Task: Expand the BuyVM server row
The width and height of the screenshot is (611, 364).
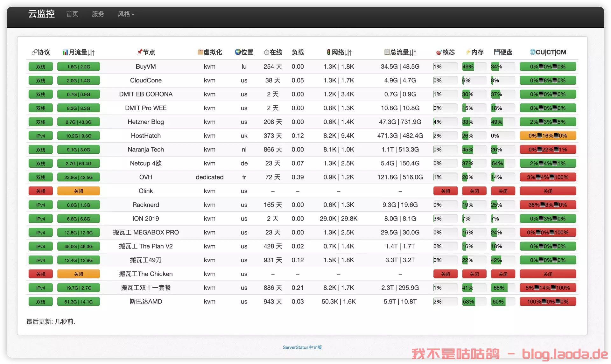Action: pos(145,66)
